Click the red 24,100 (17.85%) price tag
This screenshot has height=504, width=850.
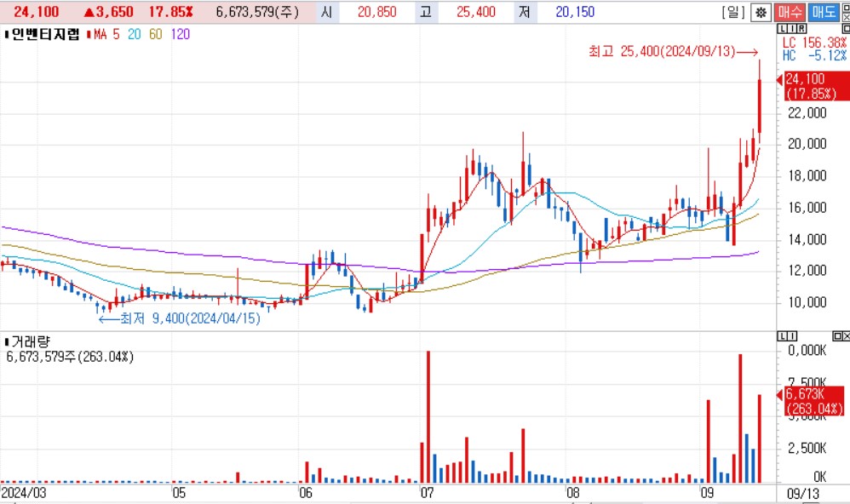click(816, 86)
